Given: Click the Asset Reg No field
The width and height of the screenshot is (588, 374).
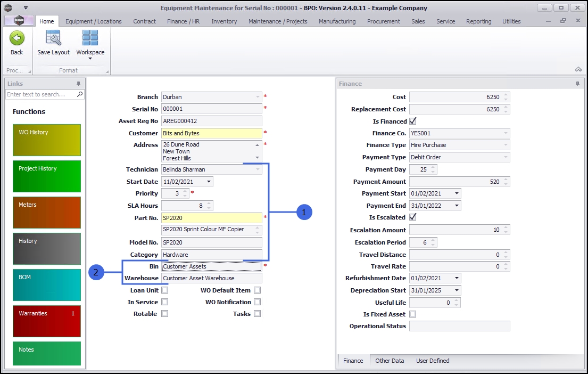Looking at the screenshot, I should click(211, 121).
